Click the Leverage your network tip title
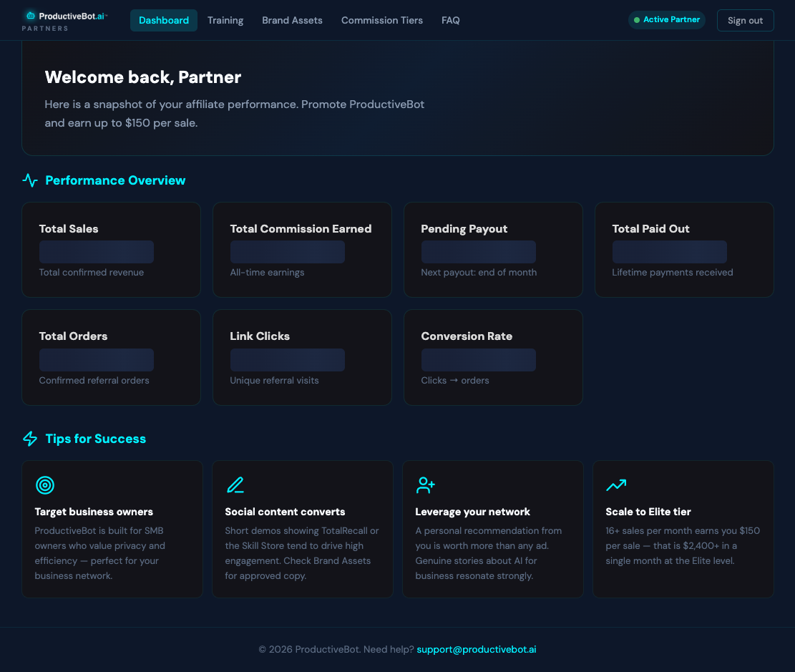The height and width of the screenshot is (672, 795). point(472,512)
